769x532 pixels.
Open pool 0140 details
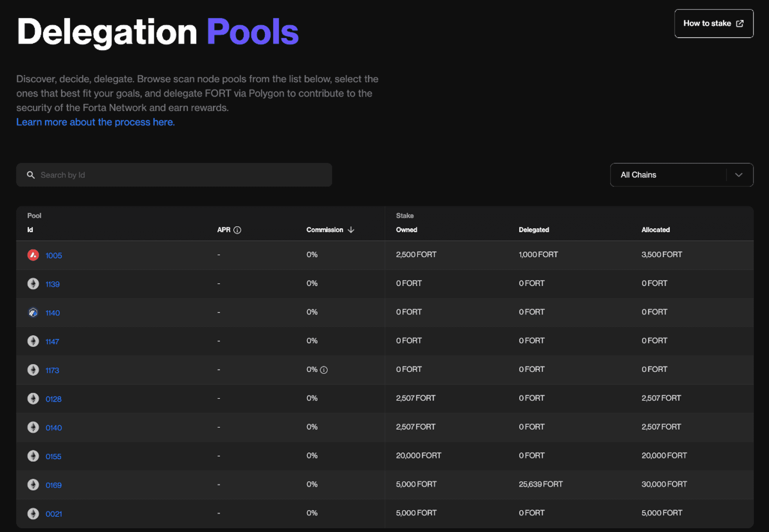(x=54, y=427)
